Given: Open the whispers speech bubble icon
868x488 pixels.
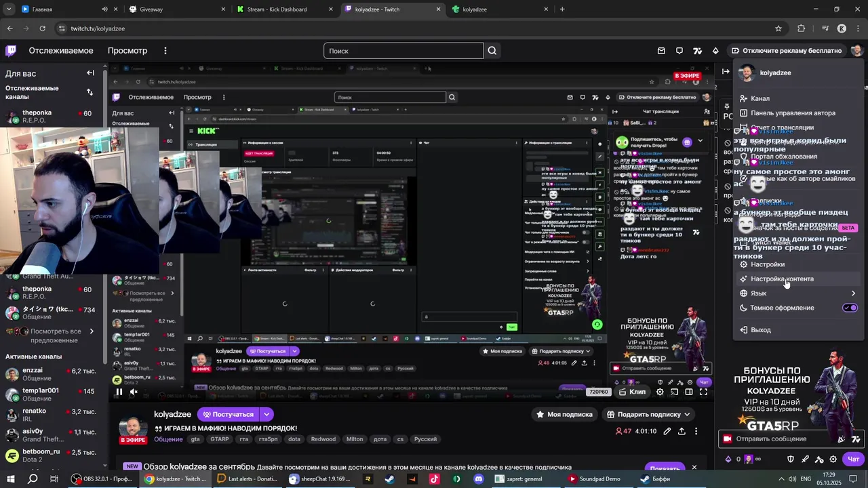Looking at the screenshot, I should point(679,51).
